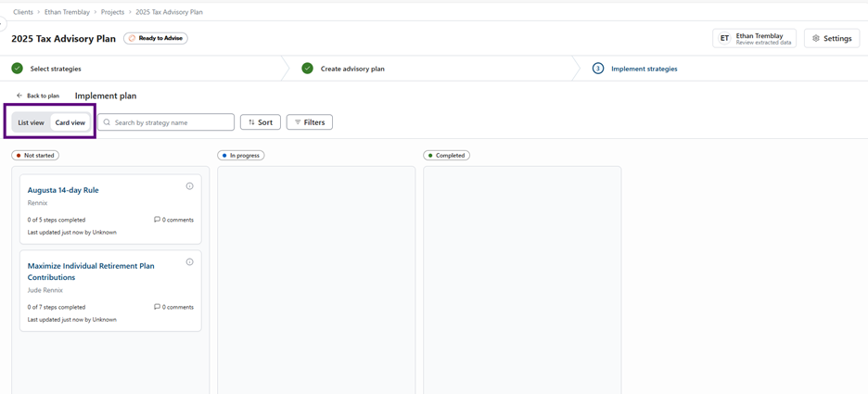
Task: Open the Settings button
Action: tap(832, 39)
